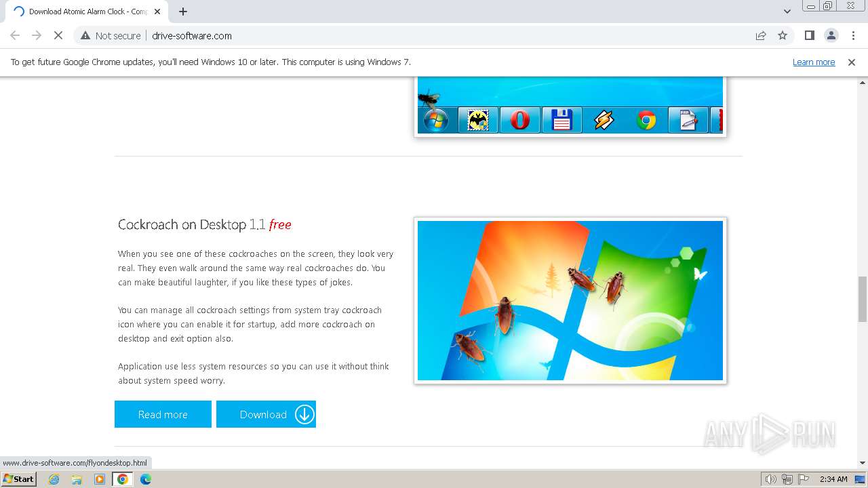Download Cockroach on Desktop
The height and width of the screenshot is (488, 868).
pos(266,414)
